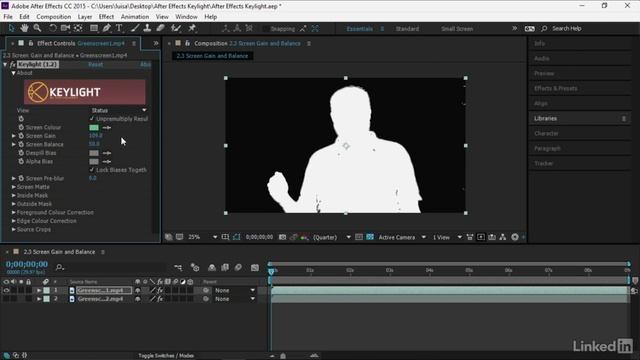This screenshot has height=360, width=640.
Task: Click the reset exposure icon in viewer
Action: (515, 237)
